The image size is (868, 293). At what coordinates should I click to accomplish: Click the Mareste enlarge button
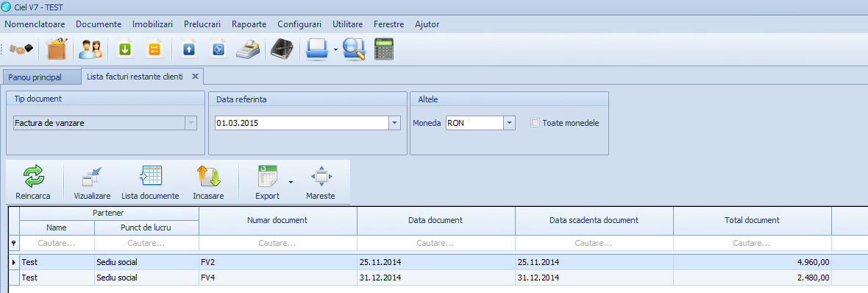[x=321, y=183]
